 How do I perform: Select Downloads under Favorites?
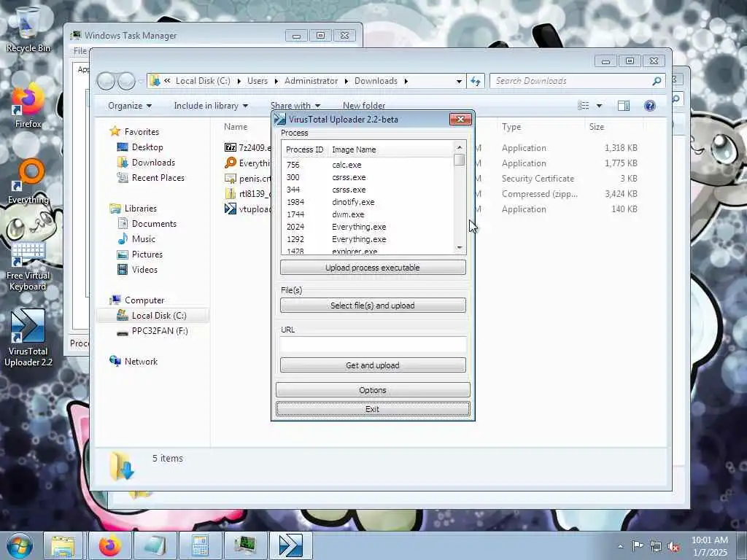pos(153,163)
